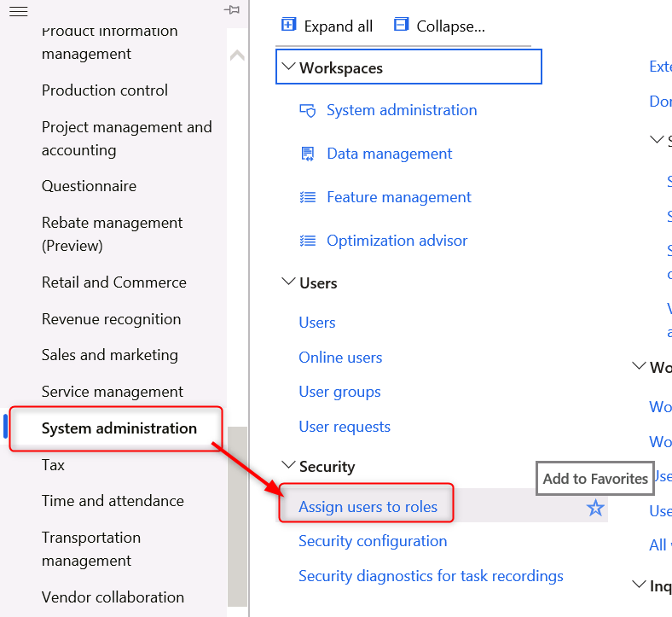The width and height of the screenshot is (672, 617).
Task: Collapse the Users section chevron
Action: [288, 282]
